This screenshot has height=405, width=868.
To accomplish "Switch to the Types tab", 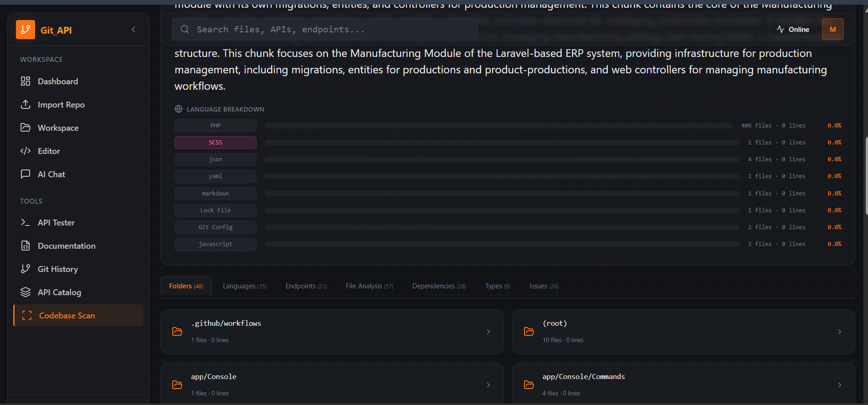I will (x=497, y=286).
